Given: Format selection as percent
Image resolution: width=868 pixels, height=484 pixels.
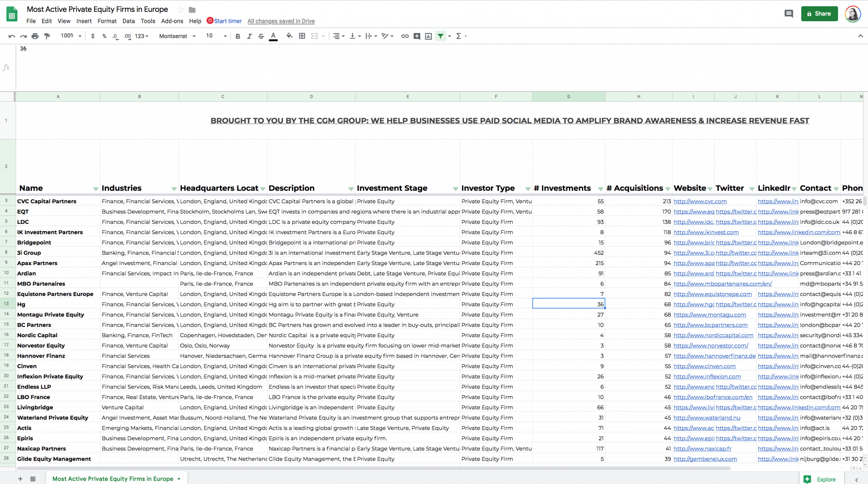Looking at the screenshot, I should (104, 36).
